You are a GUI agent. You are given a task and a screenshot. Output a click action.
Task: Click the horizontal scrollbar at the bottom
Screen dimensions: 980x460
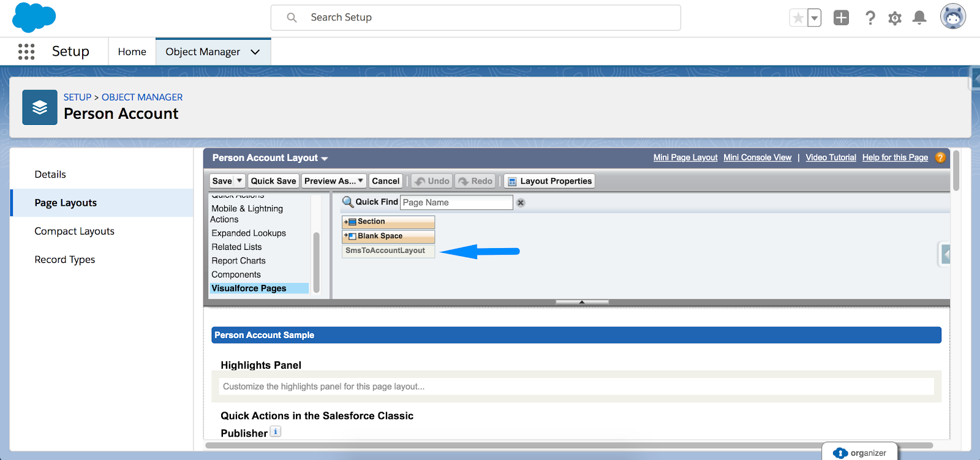point(569,445)
